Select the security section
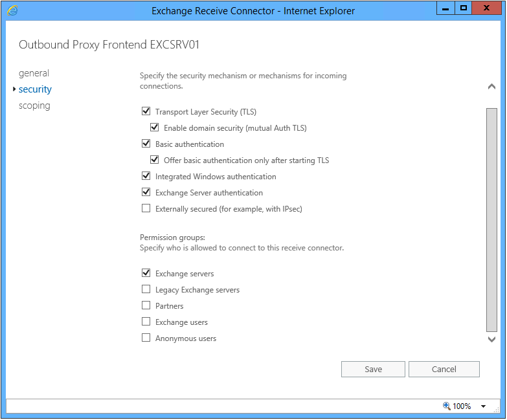The image size is (507, 420). pos(35,89)
